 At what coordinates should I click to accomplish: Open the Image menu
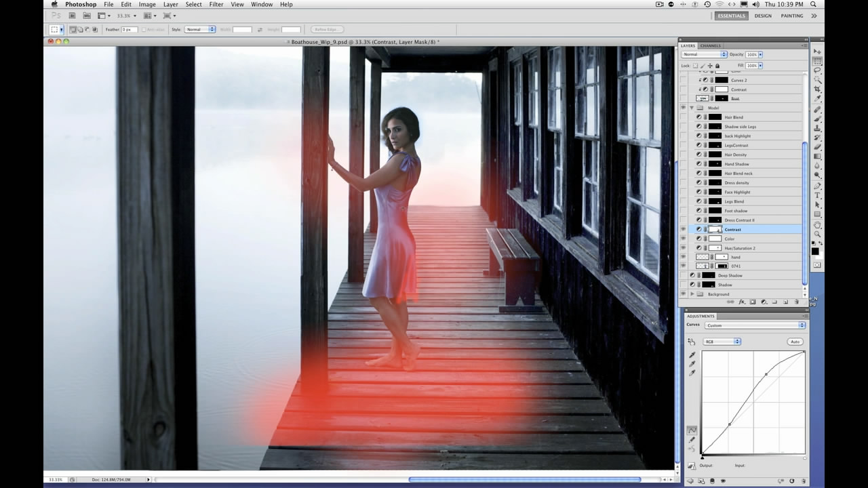click(x=147, y=4)
